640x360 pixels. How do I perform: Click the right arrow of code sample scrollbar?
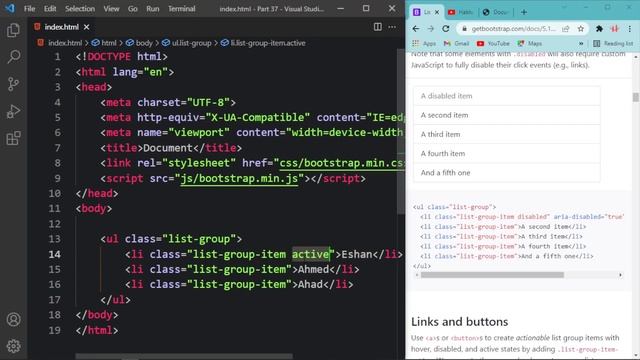pyautogui.click(x=620, y=275)
